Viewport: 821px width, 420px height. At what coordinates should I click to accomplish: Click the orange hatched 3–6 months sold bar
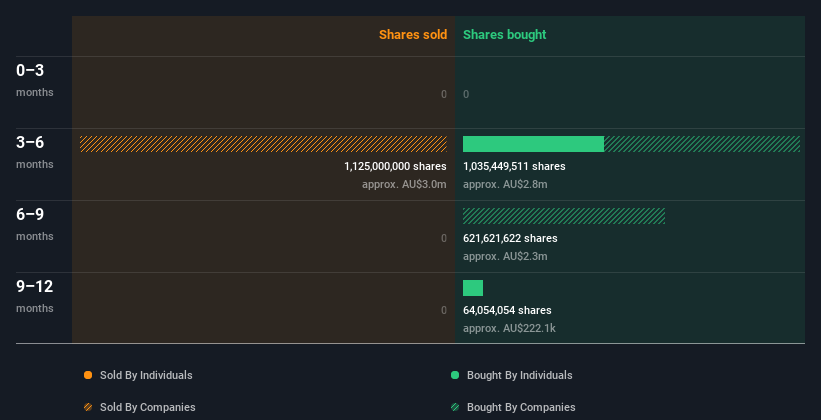tap(263, 144)
